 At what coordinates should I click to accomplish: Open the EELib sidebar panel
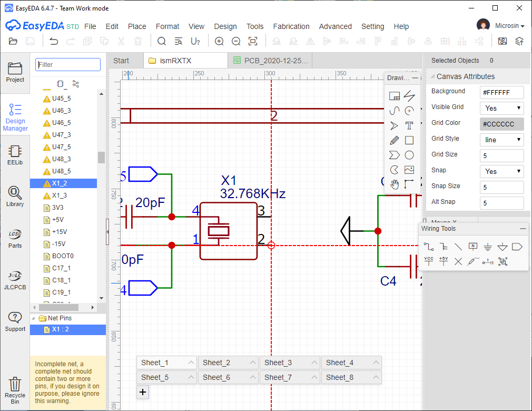tap(15, 155)
